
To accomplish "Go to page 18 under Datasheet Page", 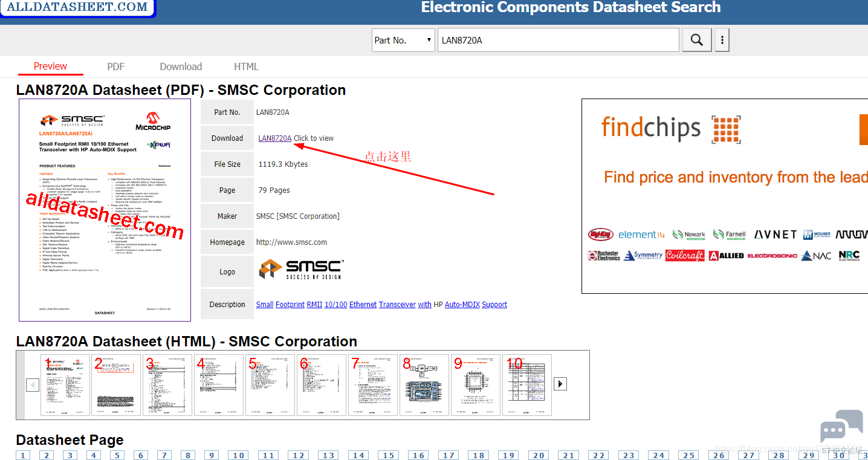I will click(x=479, y=455).
